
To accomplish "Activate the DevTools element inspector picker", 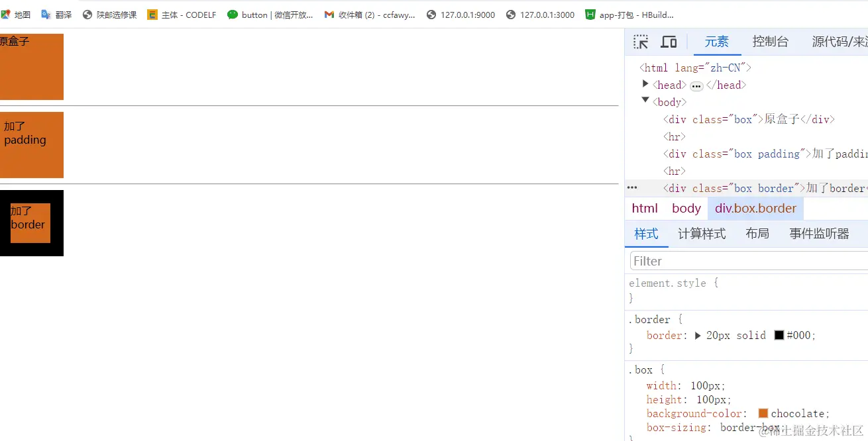I will [641, 42].
